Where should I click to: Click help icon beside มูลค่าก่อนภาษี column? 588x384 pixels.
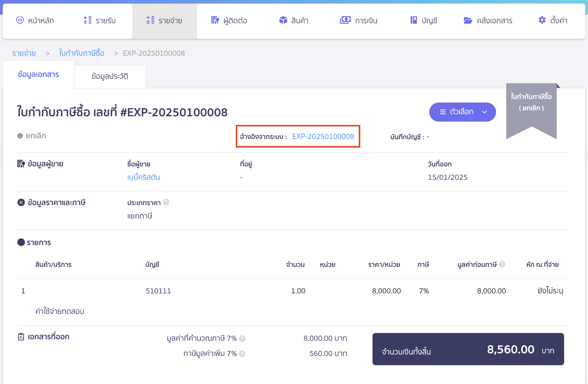click(502, 264)
